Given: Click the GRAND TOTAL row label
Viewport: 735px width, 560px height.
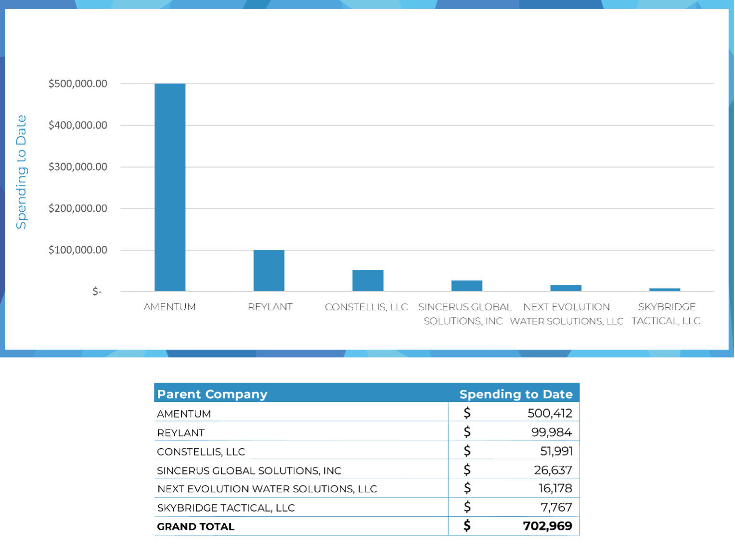Looking at the screenshot, I should 195,527.
